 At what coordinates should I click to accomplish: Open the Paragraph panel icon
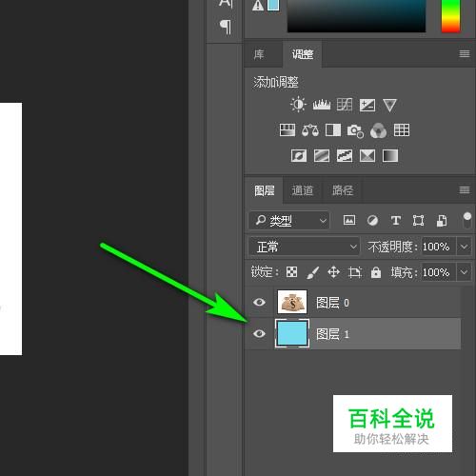pos(226,27)
